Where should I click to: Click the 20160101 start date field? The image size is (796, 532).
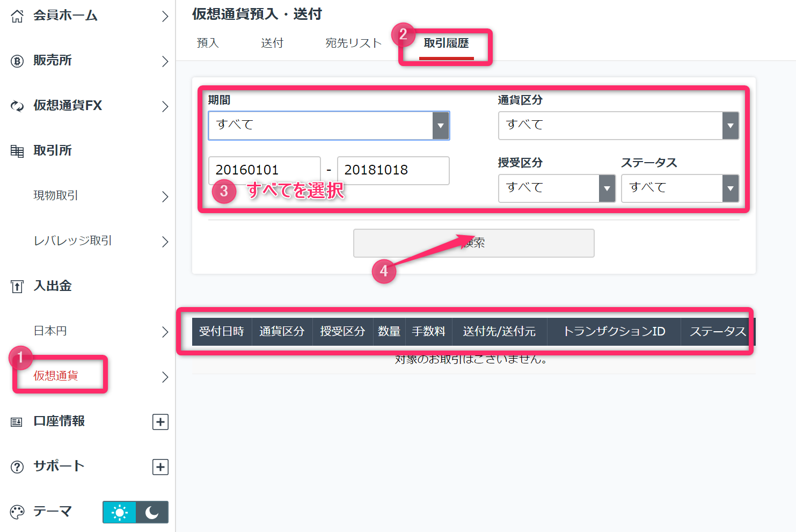click(264, 170)
